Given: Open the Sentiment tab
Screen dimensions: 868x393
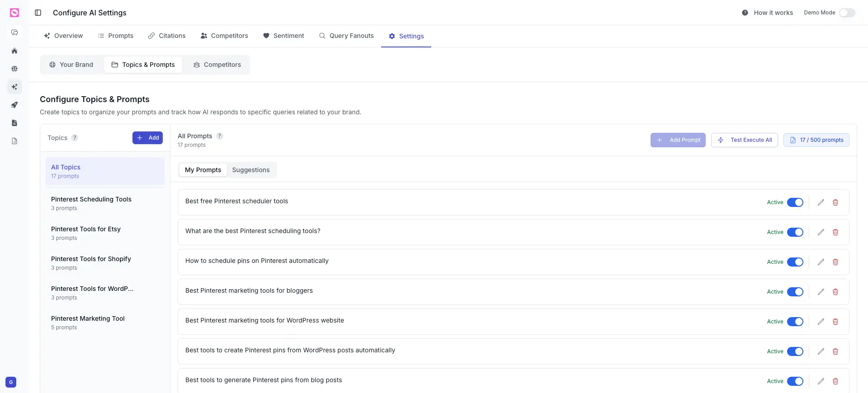Looking at the screenshot, I should [283, 36].
